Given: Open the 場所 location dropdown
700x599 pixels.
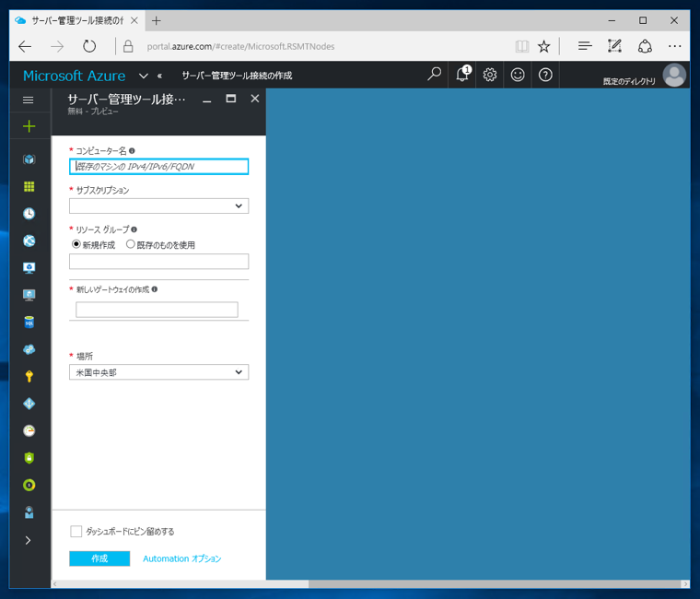Looking at the screenshot, I should (159, 372).
